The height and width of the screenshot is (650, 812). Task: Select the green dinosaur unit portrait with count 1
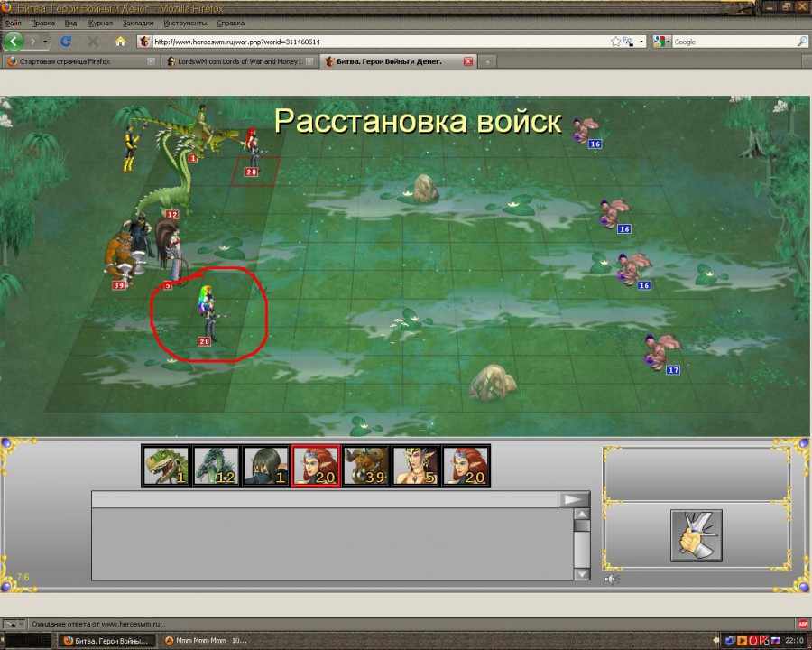coord(166,466)
